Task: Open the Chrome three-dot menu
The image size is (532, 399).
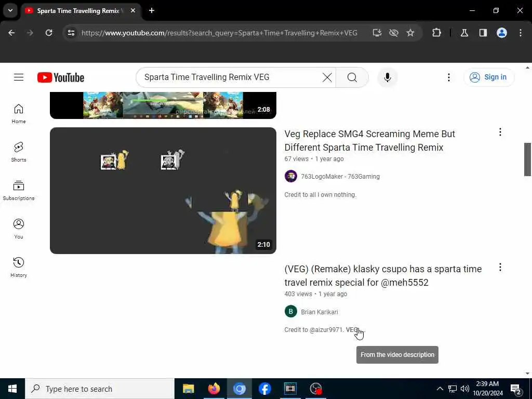Action: (x=521, y=33)
